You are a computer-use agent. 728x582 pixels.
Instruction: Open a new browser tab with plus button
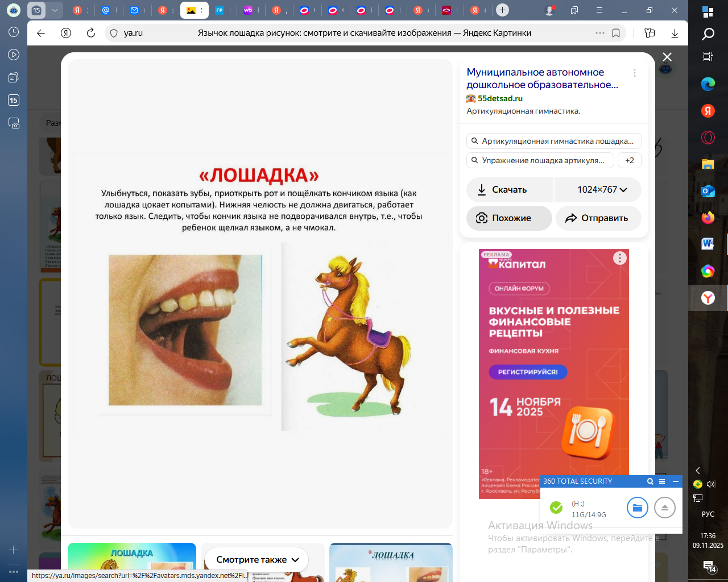(502, 10)
